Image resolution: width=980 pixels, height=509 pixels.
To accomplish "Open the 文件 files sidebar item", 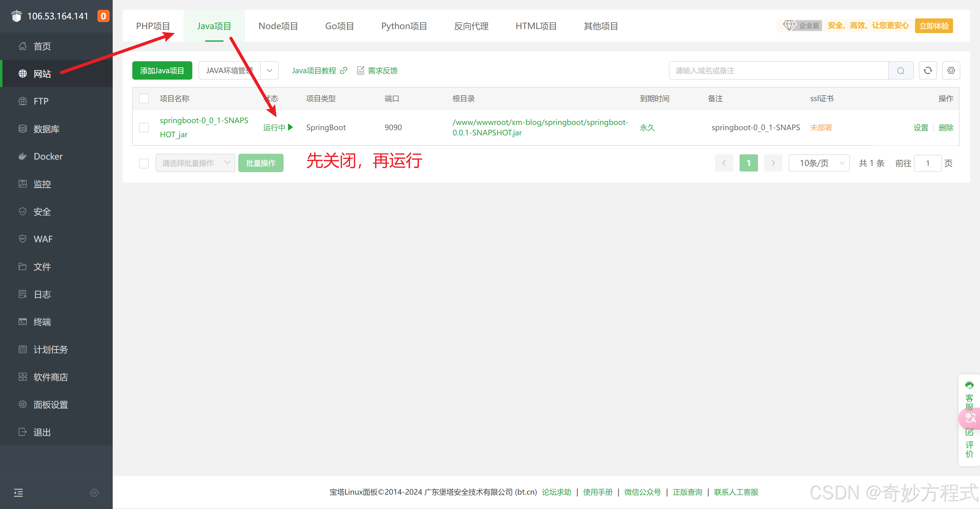I will [56, 267].
